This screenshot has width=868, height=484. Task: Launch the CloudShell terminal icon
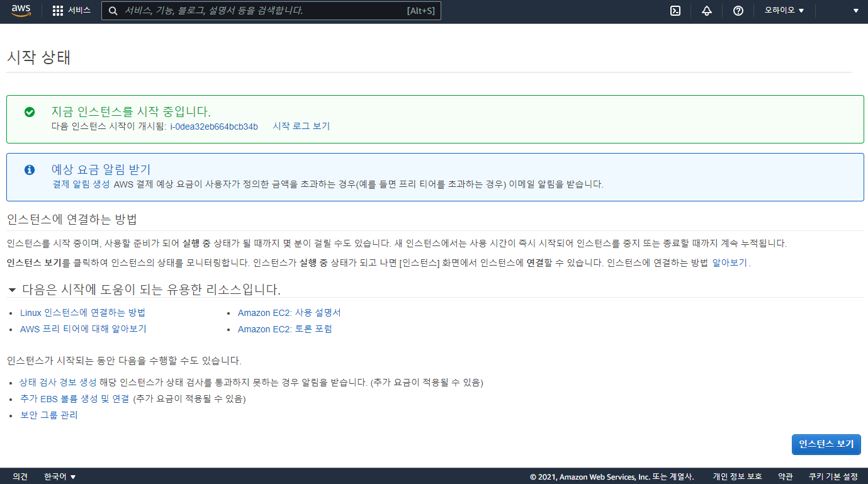click(675, 11)
